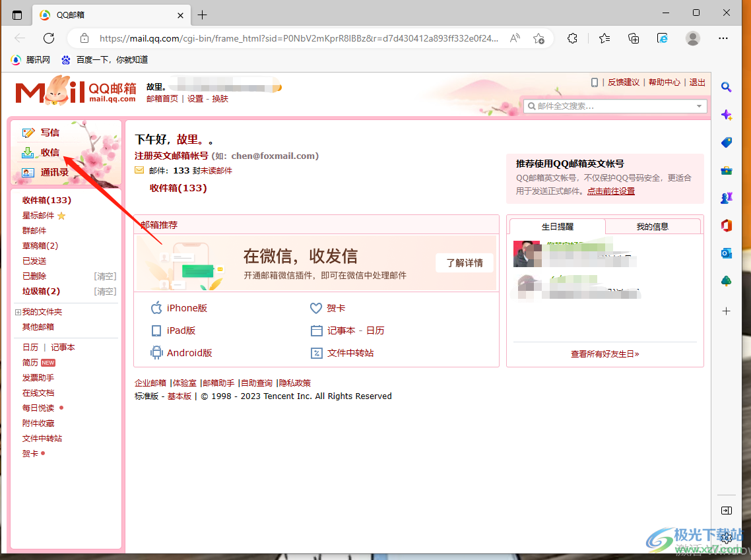Open the 收件箱(133) folder in sidebar
The height and width of the screenshot is (560, 751).
click(x=46, y=201)
